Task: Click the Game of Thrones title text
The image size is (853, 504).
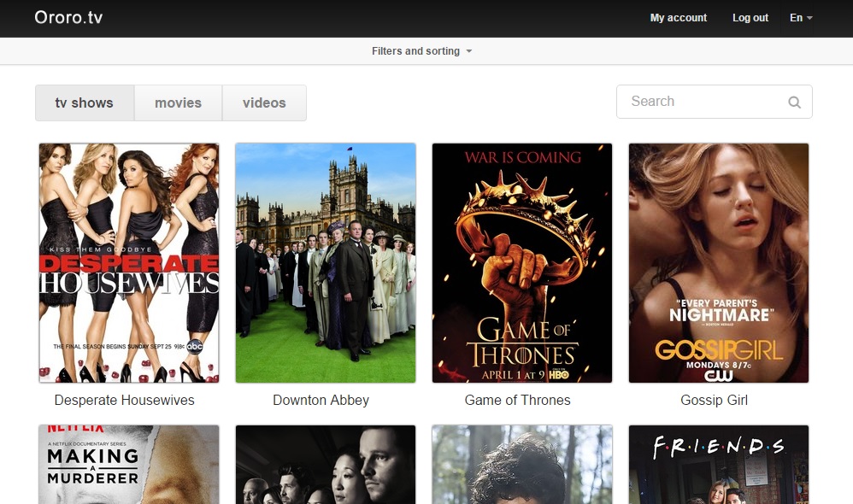Action: [x=517, y=401]
